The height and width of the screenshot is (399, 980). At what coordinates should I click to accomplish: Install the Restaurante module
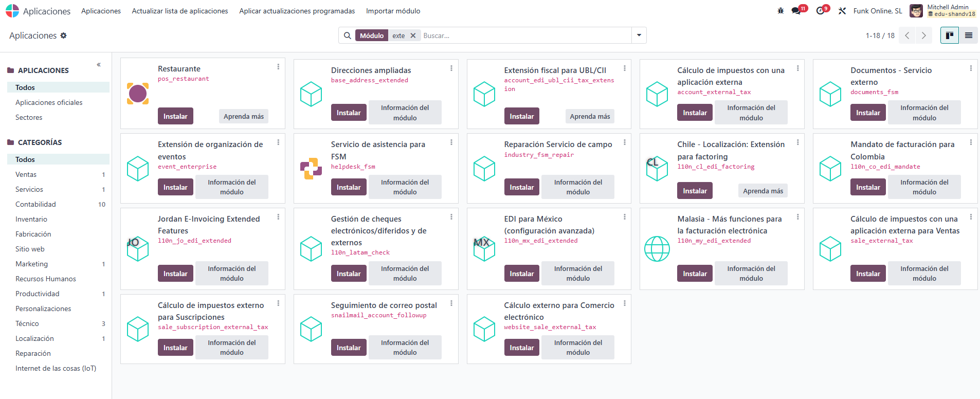pyautogui.click(x=175, y=116)
